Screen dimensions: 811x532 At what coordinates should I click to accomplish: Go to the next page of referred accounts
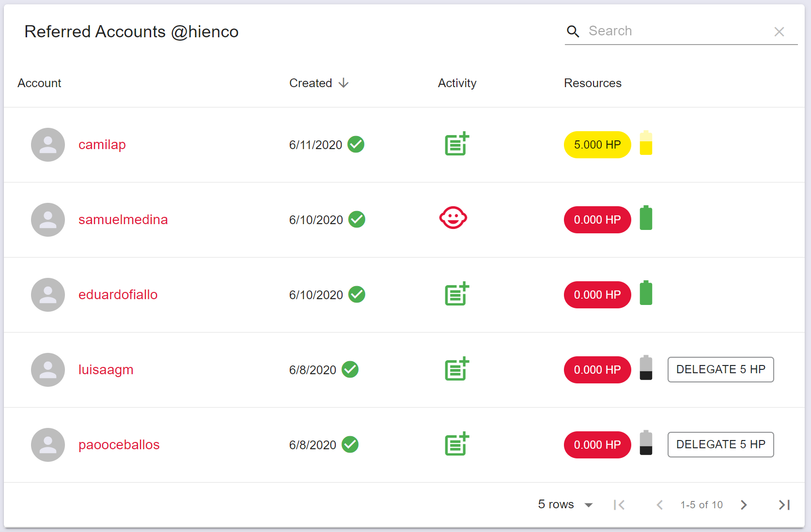click(x=744, y=505)
